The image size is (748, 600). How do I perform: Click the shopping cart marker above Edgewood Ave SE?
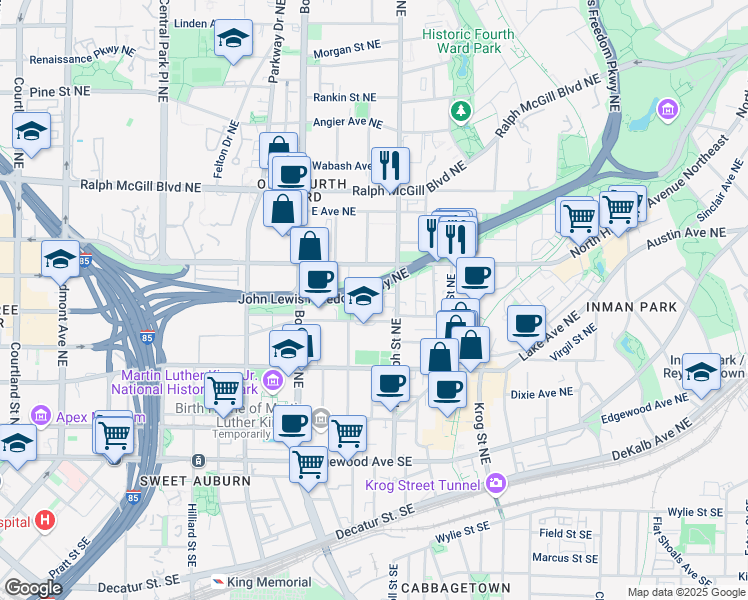click(x=348, y=436)
